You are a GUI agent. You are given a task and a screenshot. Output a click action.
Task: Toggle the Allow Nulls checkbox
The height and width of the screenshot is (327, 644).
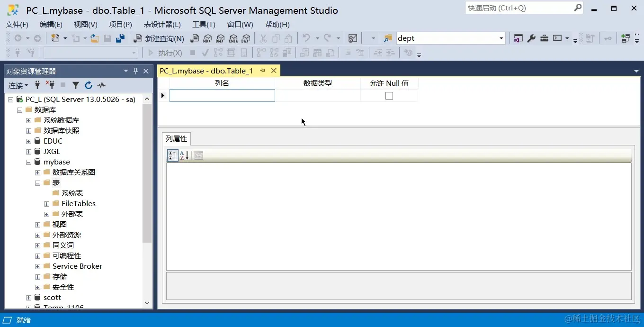point(389,96)
